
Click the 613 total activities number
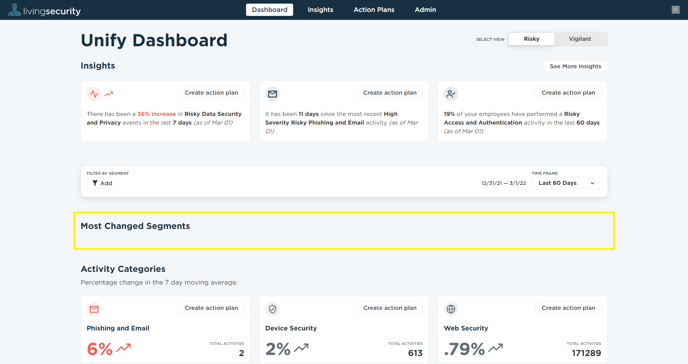(x=415, y=353)
